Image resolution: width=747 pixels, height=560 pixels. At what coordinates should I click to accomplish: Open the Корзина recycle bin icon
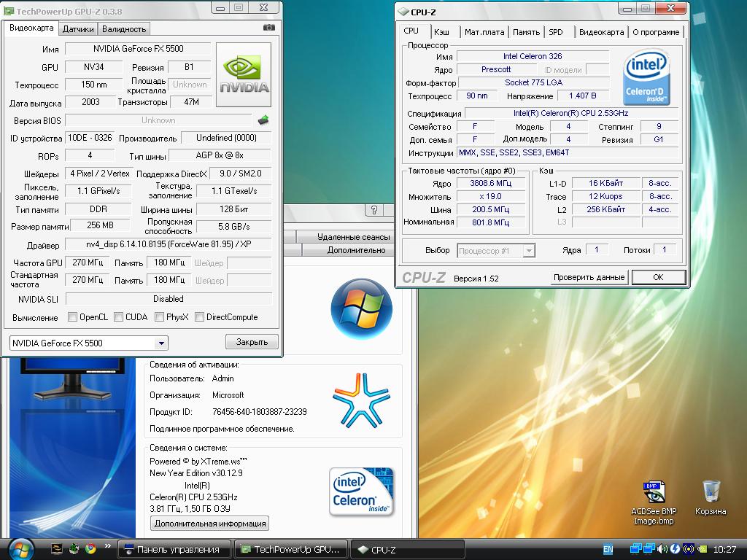pyautogui.click(x=711, y=498)
